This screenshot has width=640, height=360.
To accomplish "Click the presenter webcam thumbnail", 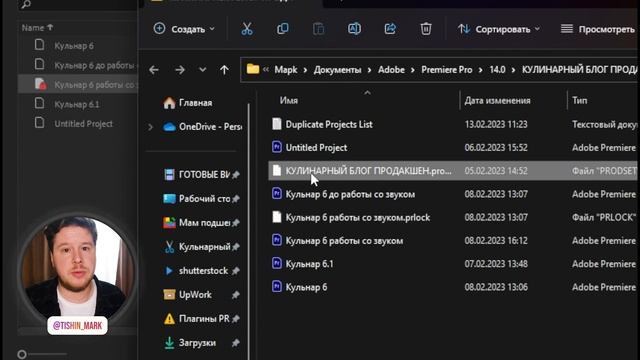I will [77, 269].
